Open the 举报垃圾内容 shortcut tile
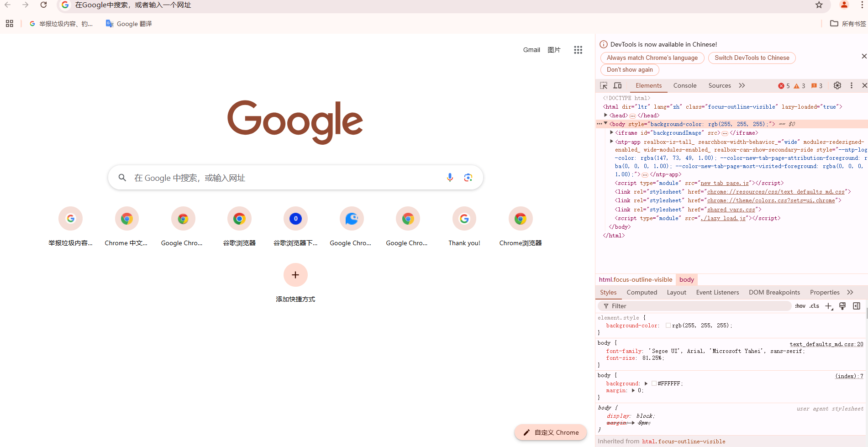868x447 pixels. coord(70,227)
